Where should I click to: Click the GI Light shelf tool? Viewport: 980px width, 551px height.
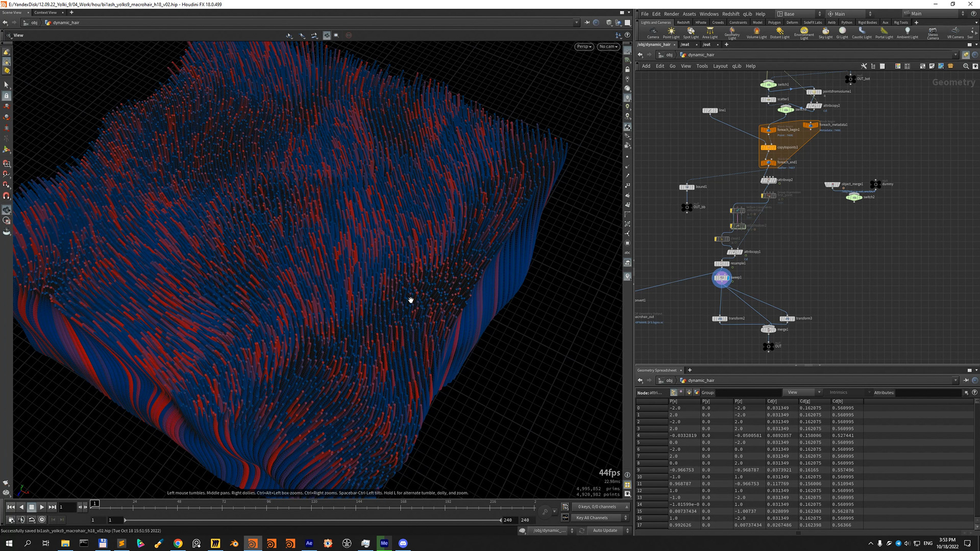tap(842, 33)
